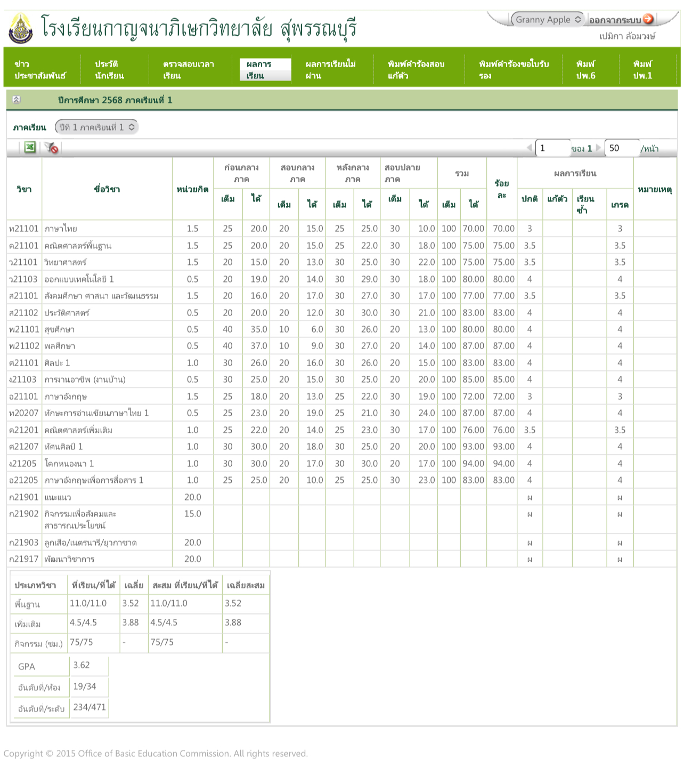Click the orange logout arrow icon

(648, 19)
